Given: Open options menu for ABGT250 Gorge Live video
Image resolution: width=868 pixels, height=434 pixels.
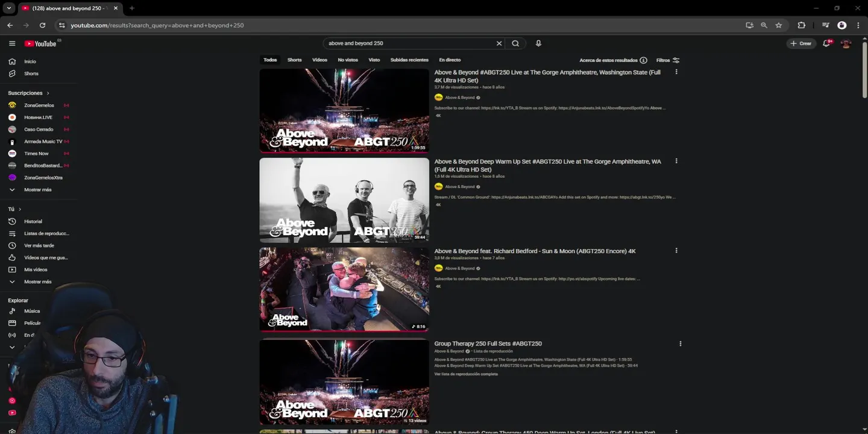Looking at the screenshot, I should point(676,72).
